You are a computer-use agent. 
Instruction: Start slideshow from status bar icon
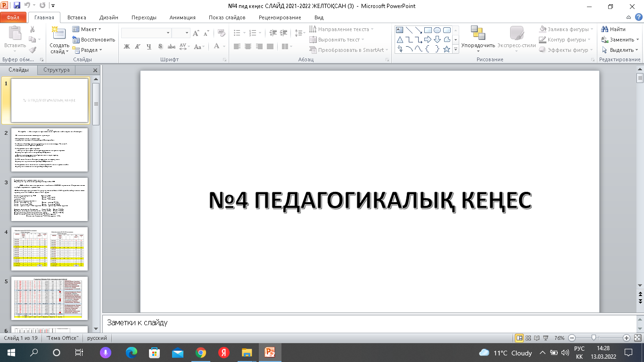point(546,338)
